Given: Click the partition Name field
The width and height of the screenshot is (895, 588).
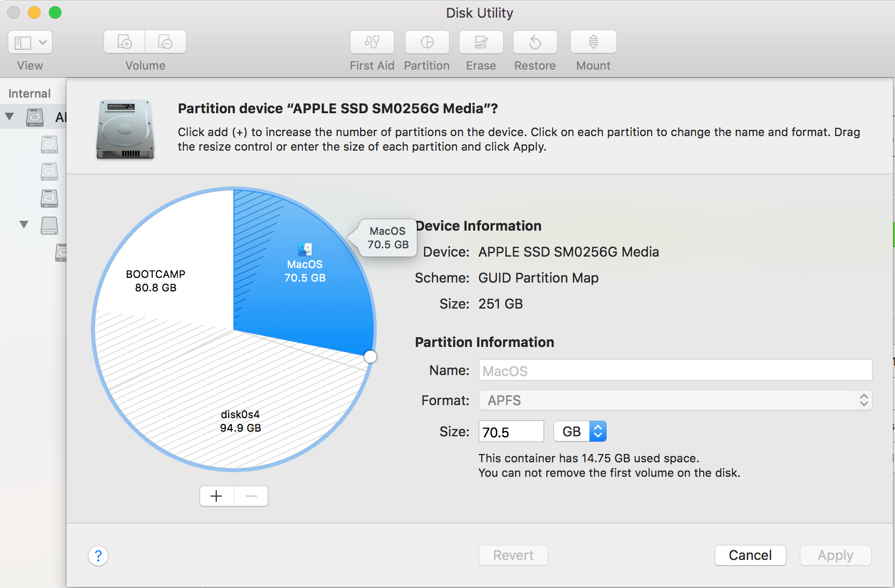Looking at the screenshot, I should [675, 370].
